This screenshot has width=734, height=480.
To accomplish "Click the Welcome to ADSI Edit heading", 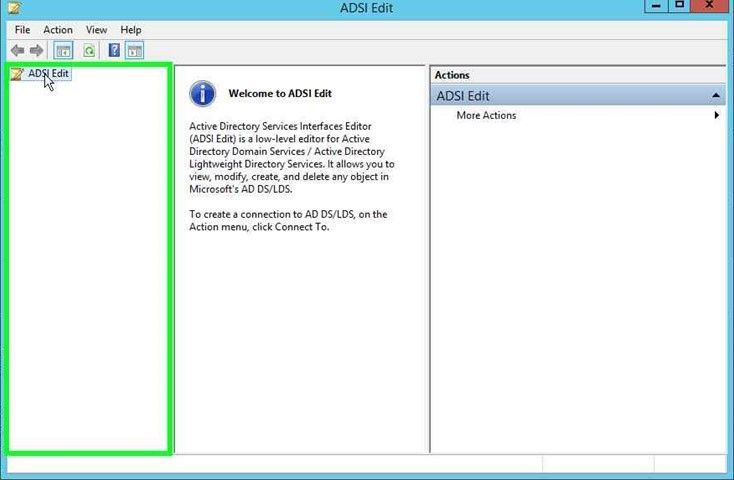I will pos(280,93).
